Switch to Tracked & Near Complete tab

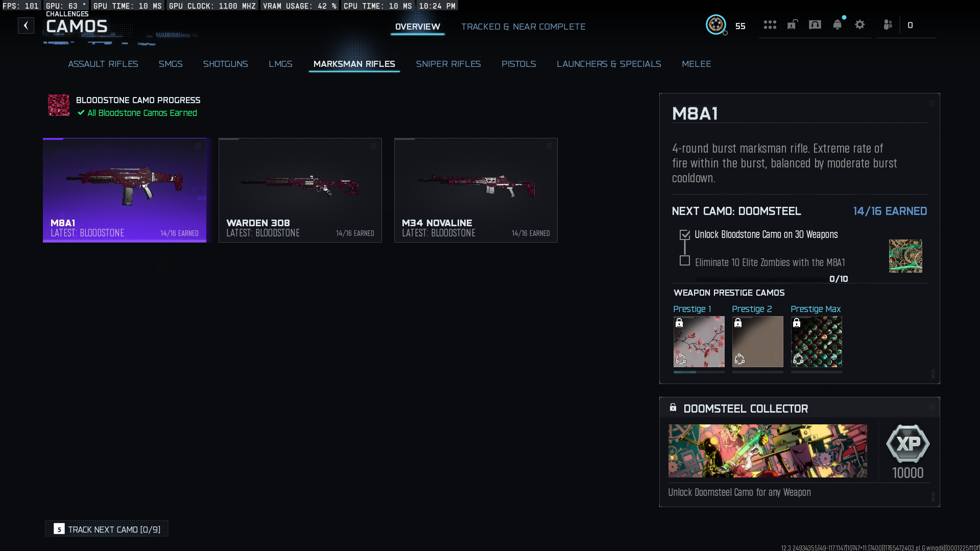[523, 27]
